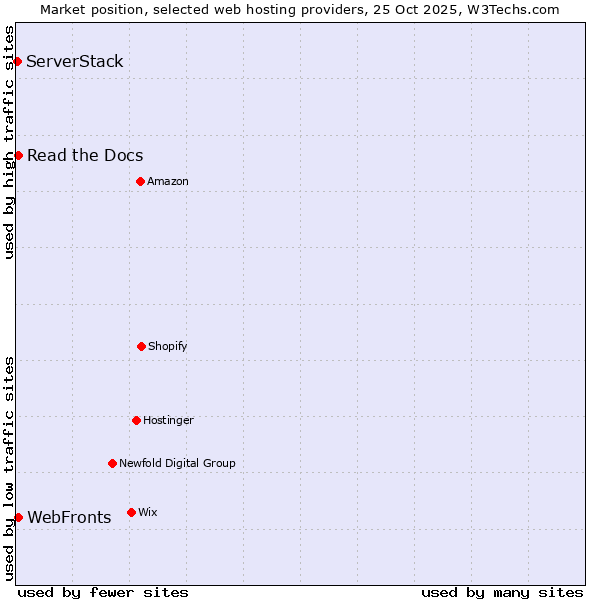Click the Shopify text label
This screenshot has height=600, width=600.
(x=168, y=346)
